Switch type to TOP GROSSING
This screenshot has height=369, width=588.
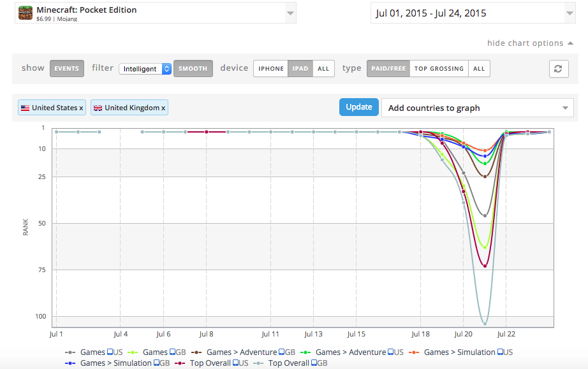click(x=439, y=69)
